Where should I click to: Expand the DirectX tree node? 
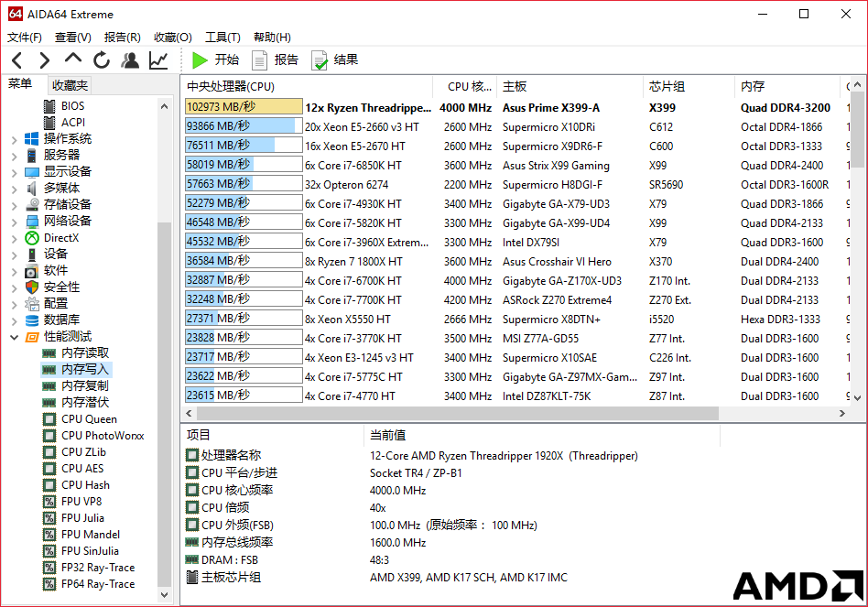click(15, 239)
